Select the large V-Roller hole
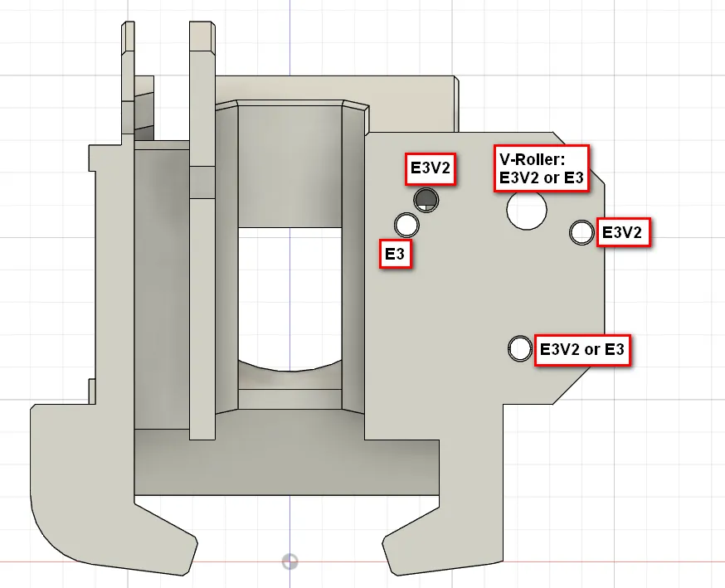The height and width of the screenshot is (588, 725). click(526, 209)
